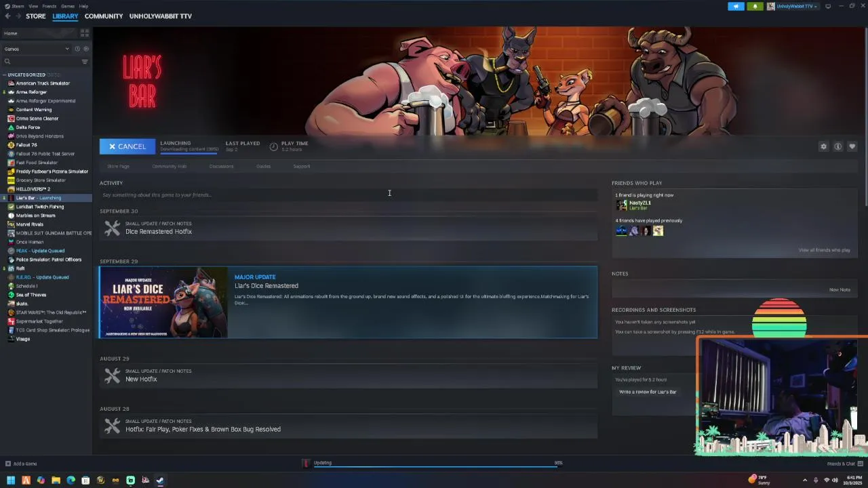Open the Friends & Chat icon
The image size is (868, 488).
tap(859, 464)
